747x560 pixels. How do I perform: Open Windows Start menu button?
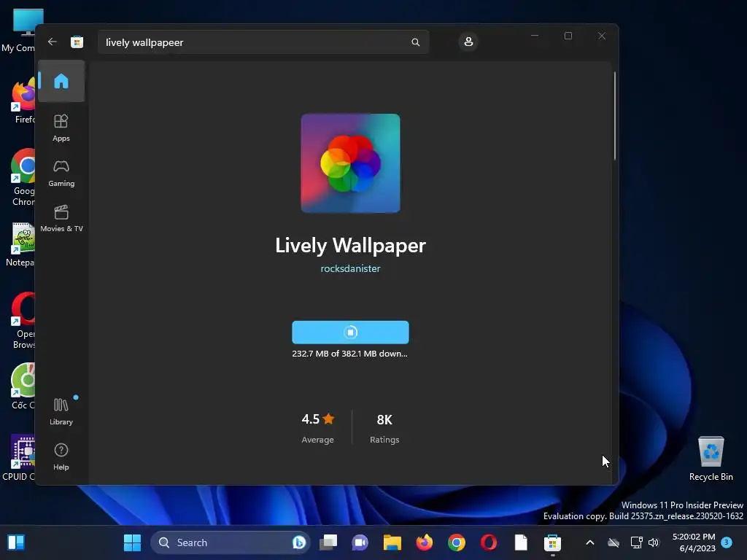click(133, 542)
